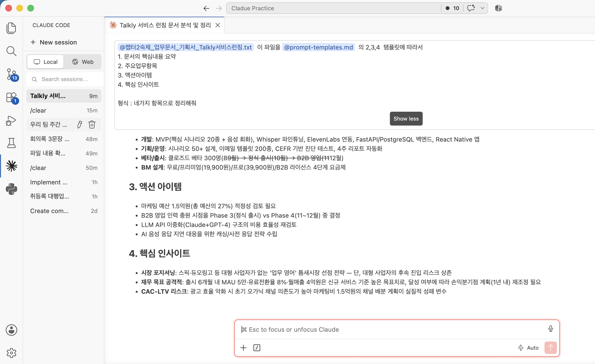Click the plus attach icon in prompt box
This screenshot has width=595, height=364.
[243, 347]
